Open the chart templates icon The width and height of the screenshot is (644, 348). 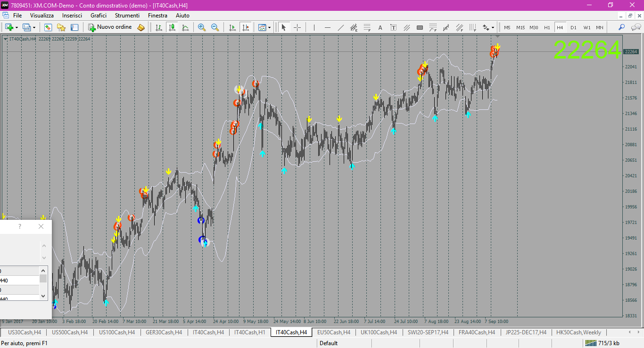[x=262, y=27]
